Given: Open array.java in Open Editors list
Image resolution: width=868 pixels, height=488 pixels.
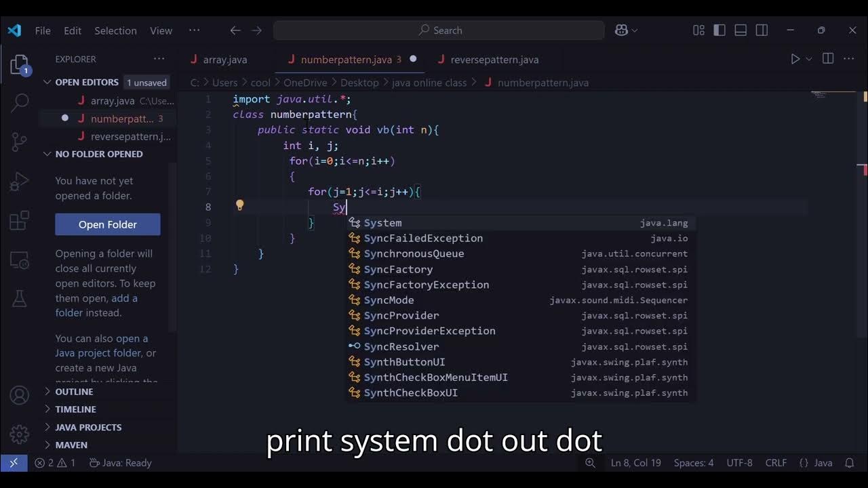Looking at the screenshot, I should [x=108, y=101].
